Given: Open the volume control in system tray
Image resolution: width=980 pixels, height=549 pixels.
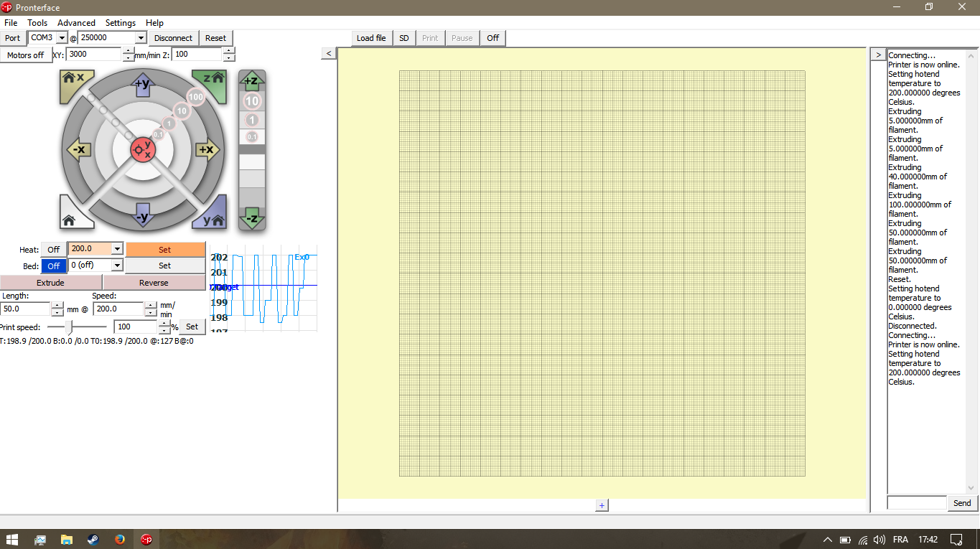Looking at the screenshot, I should [879, 540].
